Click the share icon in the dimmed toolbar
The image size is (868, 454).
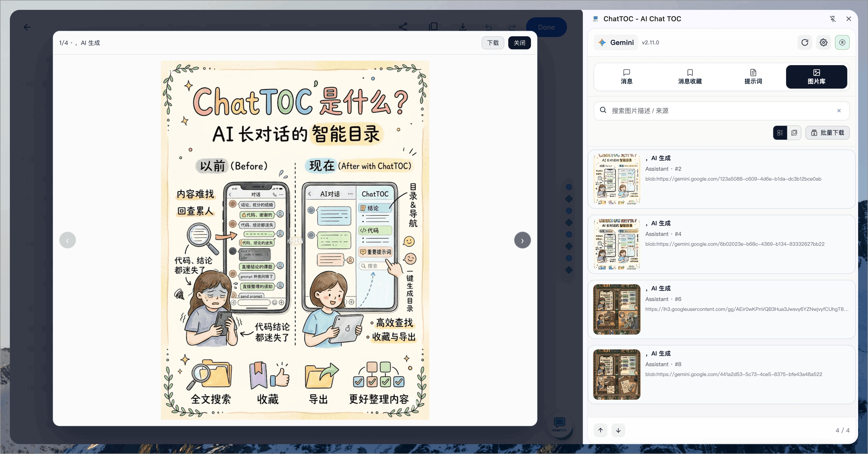(403, 27)
